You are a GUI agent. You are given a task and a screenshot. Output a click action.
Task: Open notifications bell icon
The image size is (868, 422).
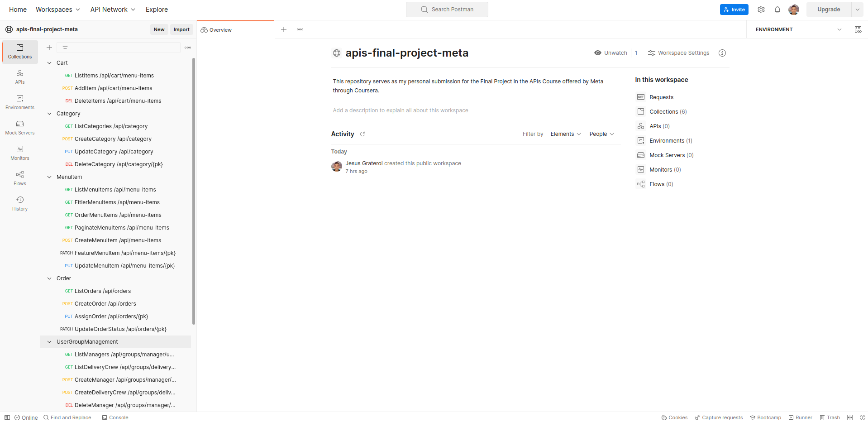click(777, 10)
